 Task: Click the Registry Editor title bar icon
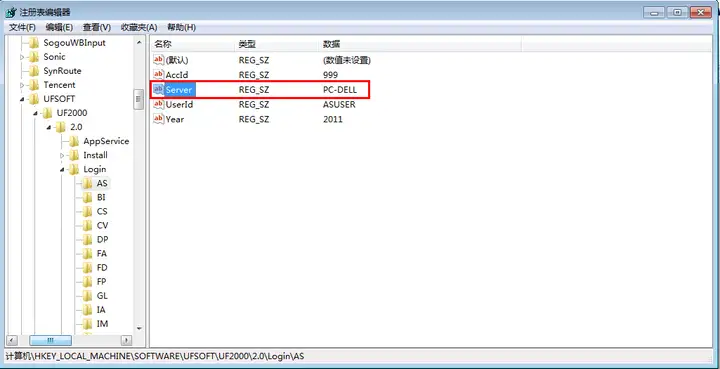(11, 12)
